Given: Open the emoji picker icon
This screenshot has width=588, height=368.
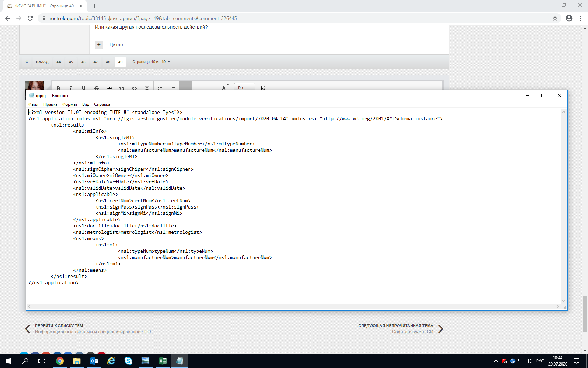Looking at the screenshot, I should point(147,88).
